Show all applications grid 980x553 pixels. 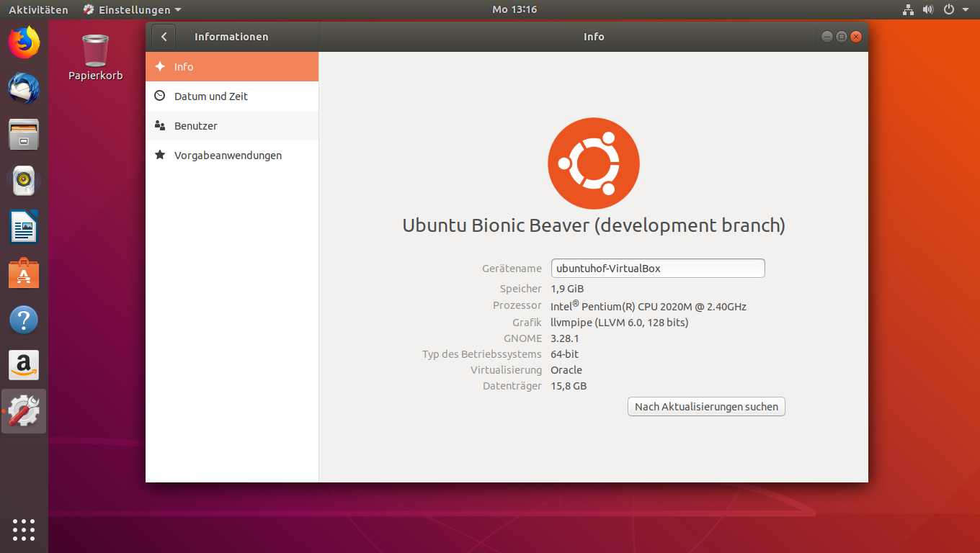point(24,529)
